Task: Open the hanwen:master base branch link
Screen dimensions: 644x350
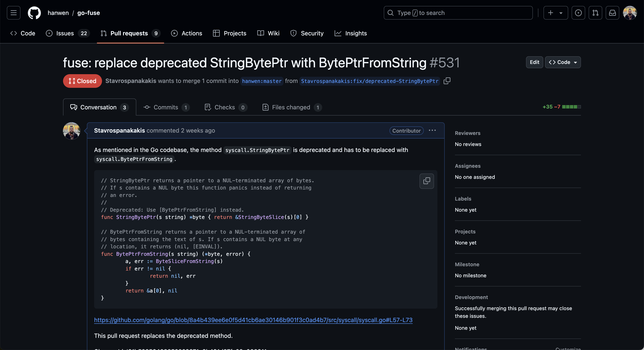Action: [x=262, y=81]
